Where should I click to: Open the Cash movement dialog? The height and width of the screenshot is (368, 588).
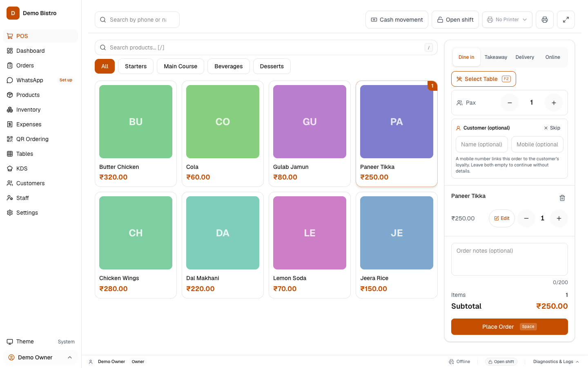coord(397,20)
